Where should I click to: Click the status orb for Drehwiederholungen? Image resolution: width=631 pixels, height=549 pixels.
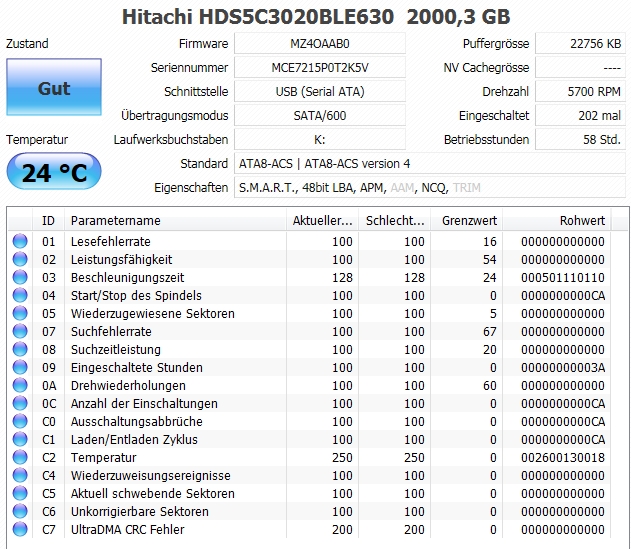(20, 385)
